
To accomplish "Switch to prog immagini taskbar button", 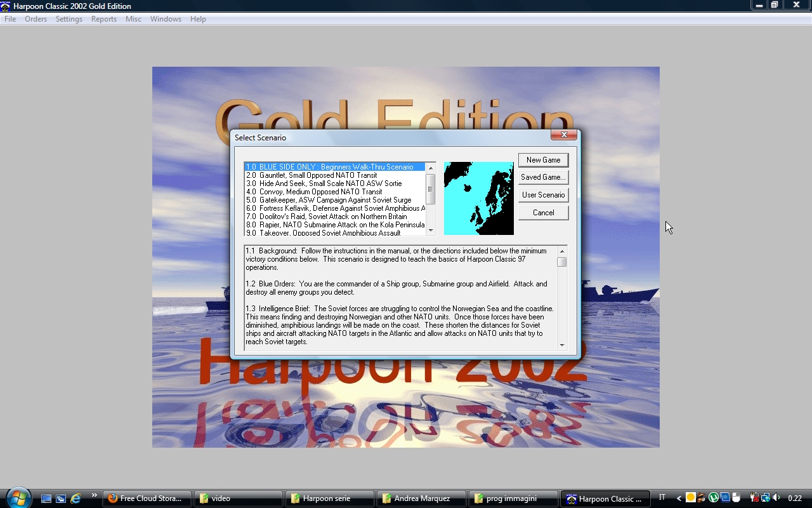I will [513, 498].
